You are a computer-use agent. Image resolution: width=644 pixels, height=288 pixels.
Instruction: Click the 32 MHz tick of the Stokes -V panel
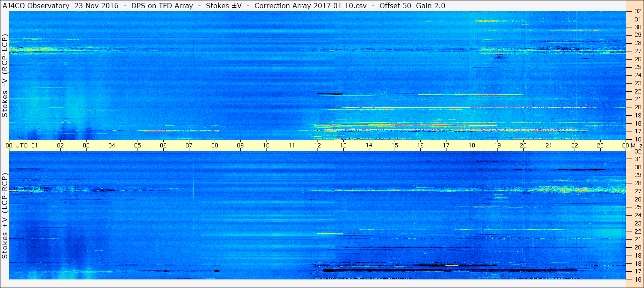pyautogui.click(x=638, y=12)
